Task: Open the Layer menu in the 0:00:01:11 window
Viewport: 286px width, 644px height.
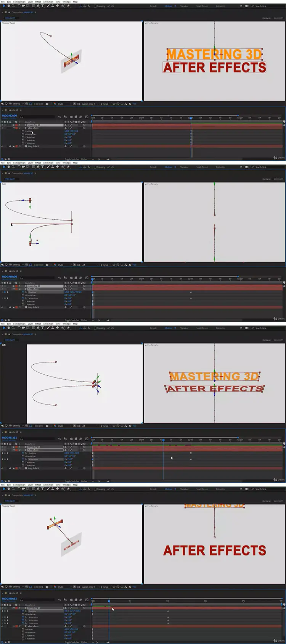Action: point(30,324)
